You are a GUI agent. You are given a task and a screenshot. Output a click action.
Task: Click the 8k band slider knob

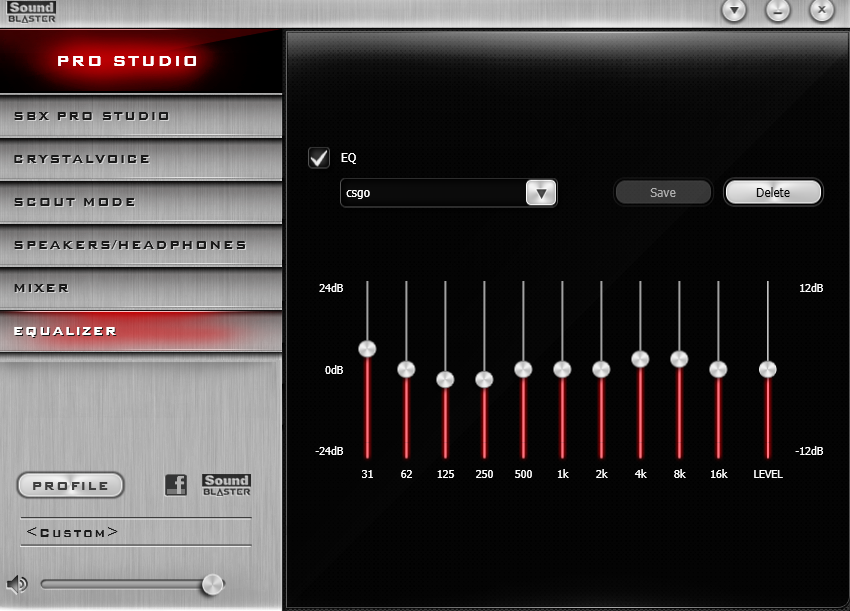pyautogui.click(x=679, y=359)
